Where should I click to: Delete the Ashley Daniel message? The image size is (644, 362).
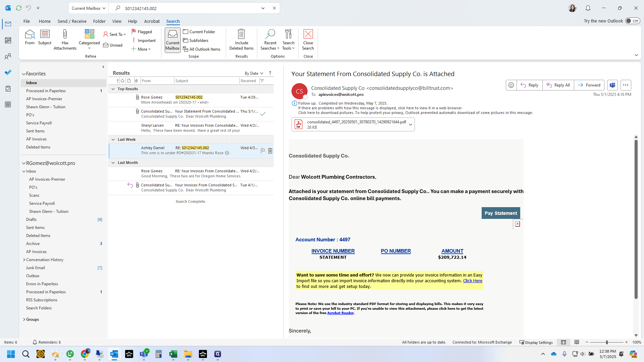point(270,151)
